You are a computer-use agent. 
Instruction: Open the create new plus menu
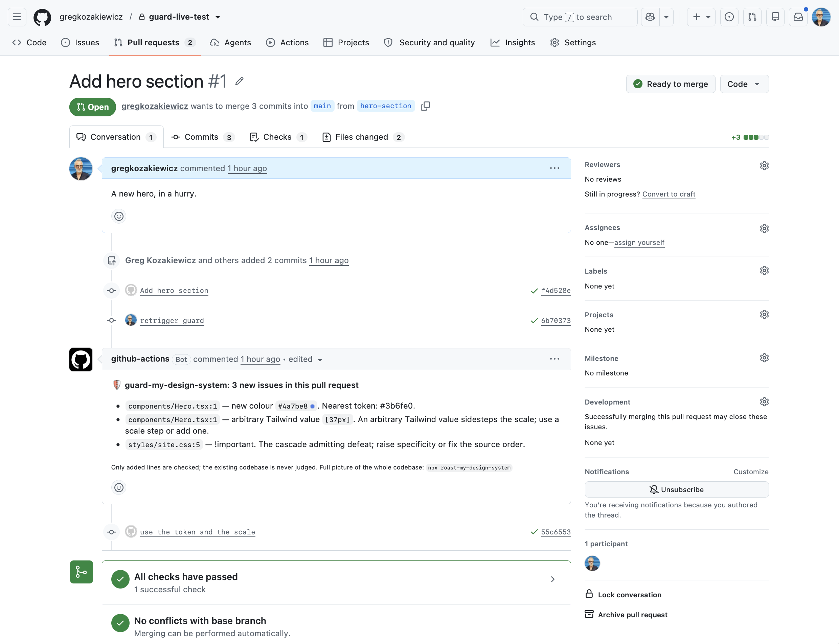pos(701,17)
